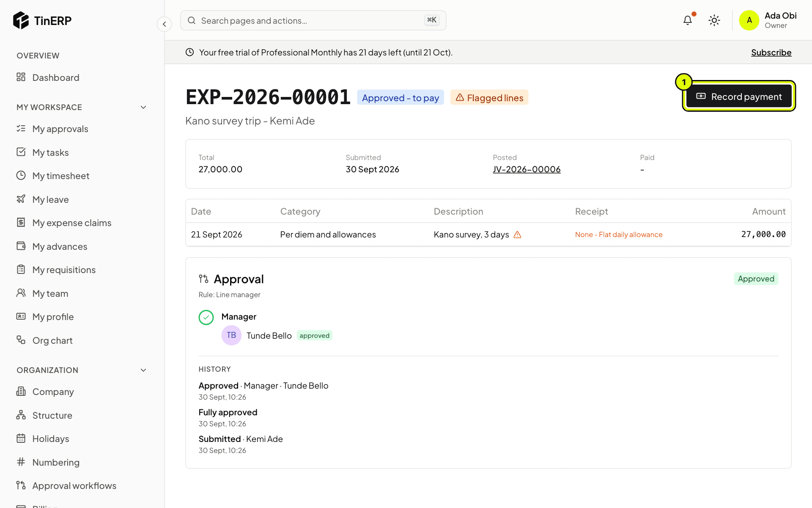Click the My team people icon
812x508 pixels.
(21, 293)
